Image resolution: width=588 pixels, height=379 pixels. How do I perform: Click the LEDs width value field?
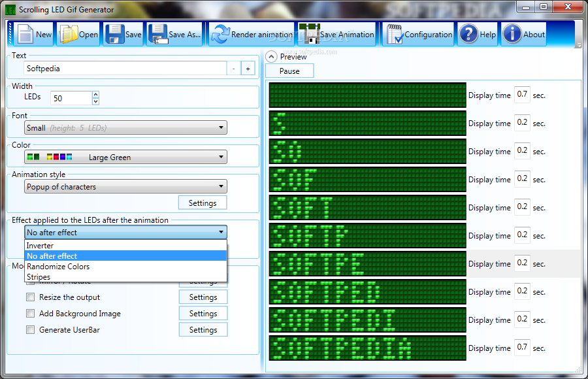(71, 98)
